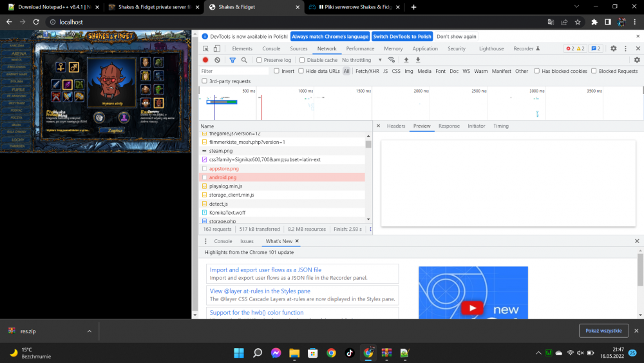Viewport: 644px width, 363px height.
Task: Pick the demon race portrait
Action: [x=158, y=103]
